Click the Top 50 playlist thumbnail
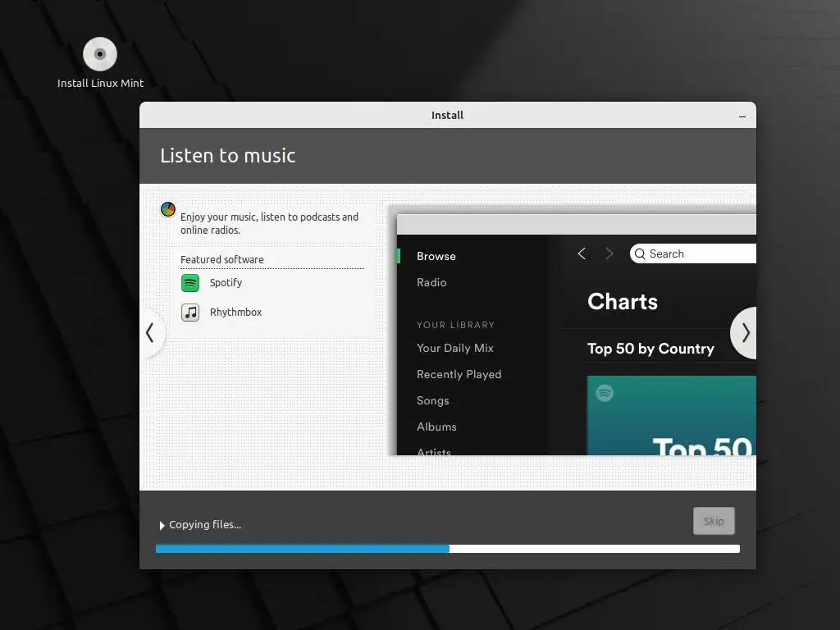Image resolution: width=840 pixels, height=630 pixels. (672, 416)
